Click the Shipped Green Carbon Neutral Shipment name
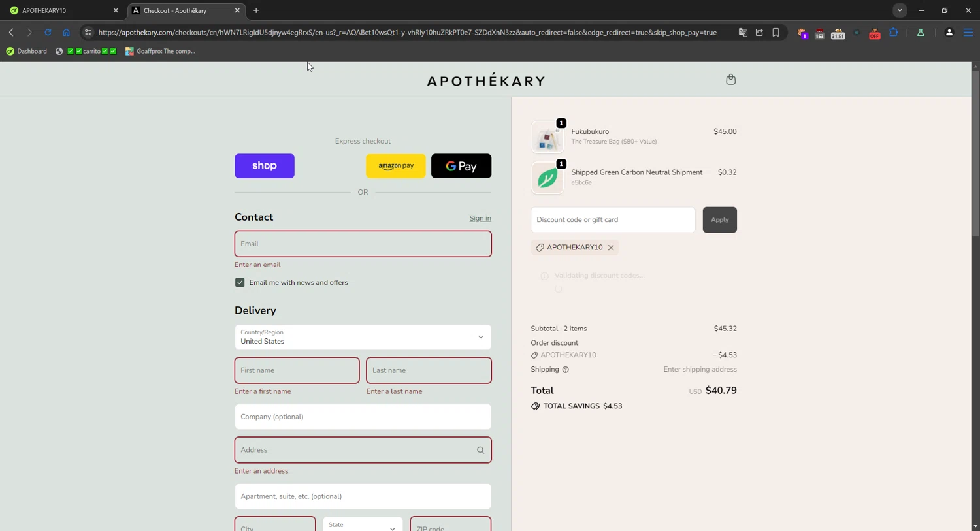 (x=637, y=172)
